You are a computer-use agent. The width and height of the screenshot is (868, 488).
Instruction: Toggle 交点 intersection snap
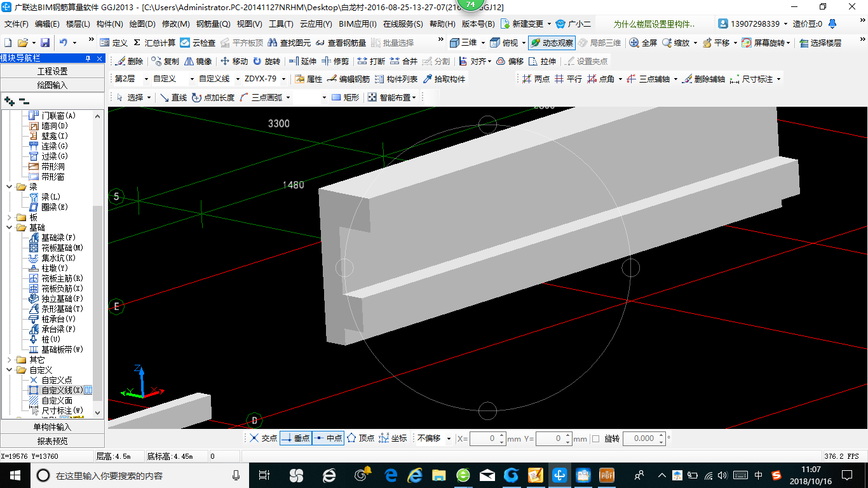pyautogui.click(x=264, y=438)
